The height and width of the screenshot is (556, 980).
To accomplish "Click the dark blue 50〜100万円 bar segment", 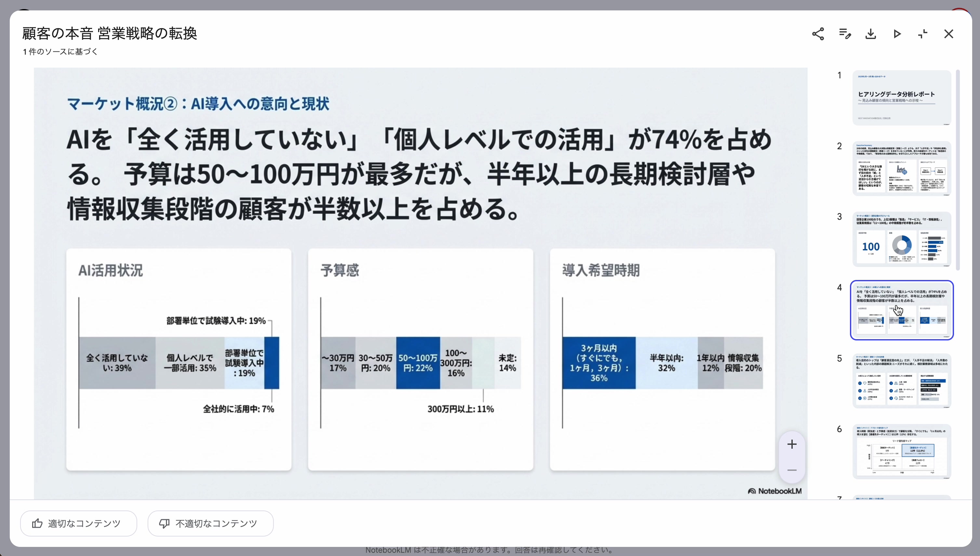I will [418, 363].
